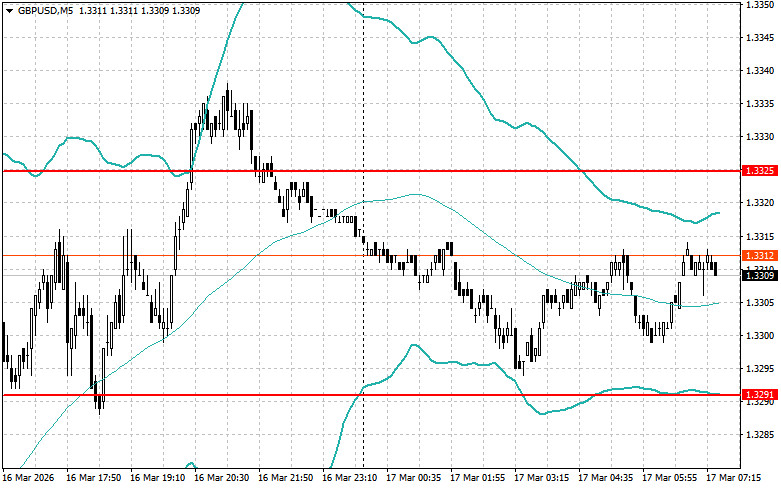This screenshot has width=781, height=489.
Task: Click the GBPUSD,M5 chart title text
Action: pyautogui.click(x=44, y=10)
